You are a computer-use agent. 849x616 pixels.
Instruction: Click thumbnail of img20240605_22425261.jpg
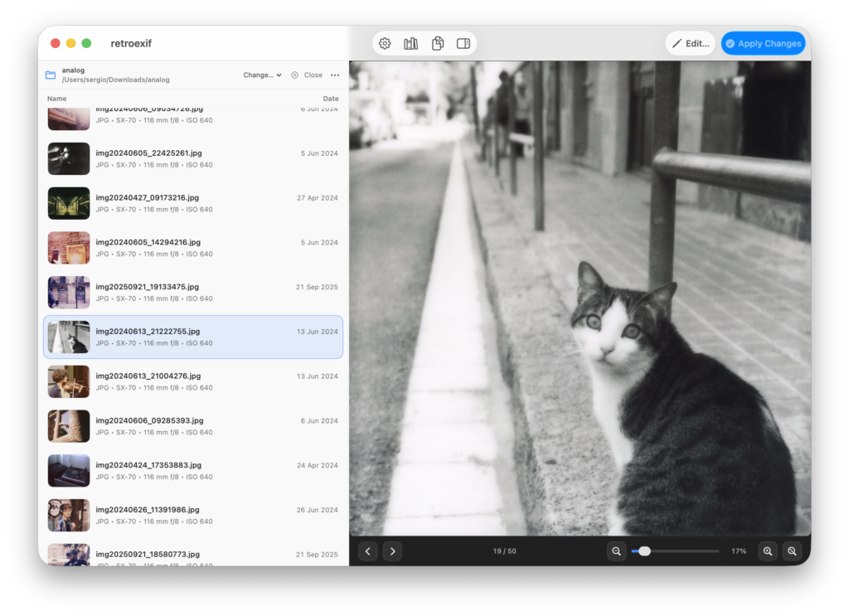69,158
